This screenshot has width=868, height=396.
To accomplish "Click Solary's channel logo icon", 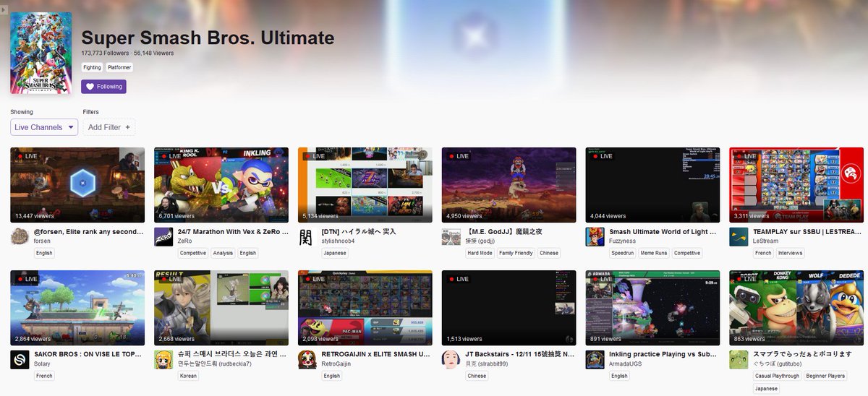I will tap(20, 360).
